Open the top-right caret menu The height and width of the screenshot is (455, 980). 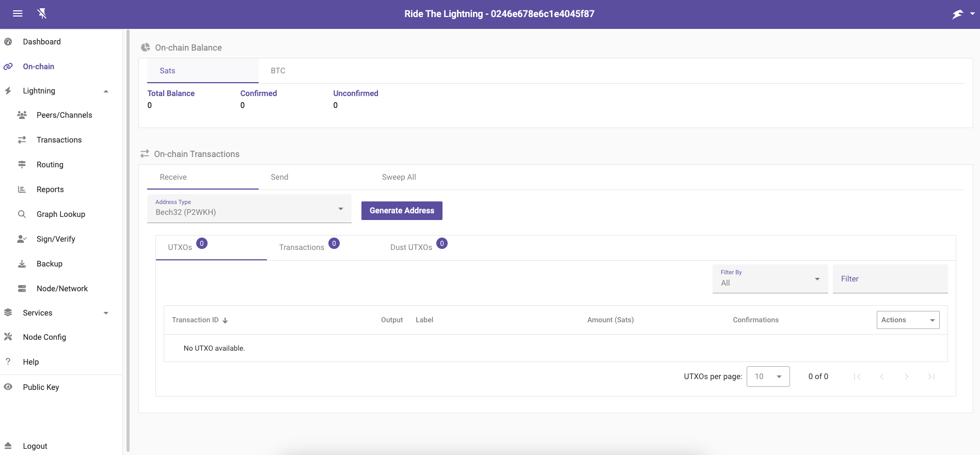click(972, 14)
